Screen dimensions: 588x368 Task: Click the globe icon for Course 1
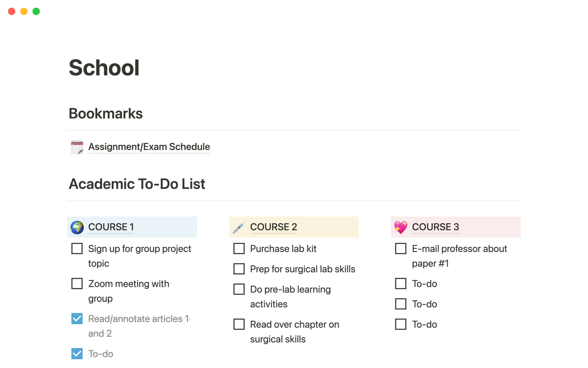click(77, 226)
